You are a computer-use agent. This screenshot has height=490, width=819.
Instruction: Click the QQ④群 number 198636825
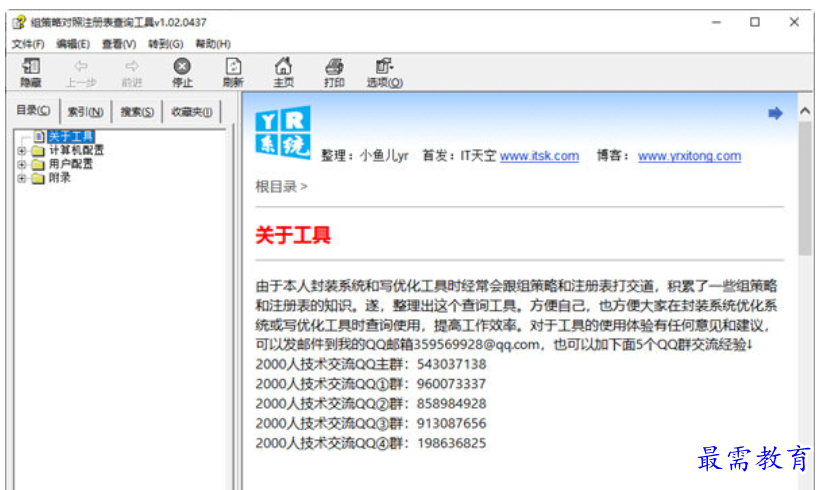451,443
